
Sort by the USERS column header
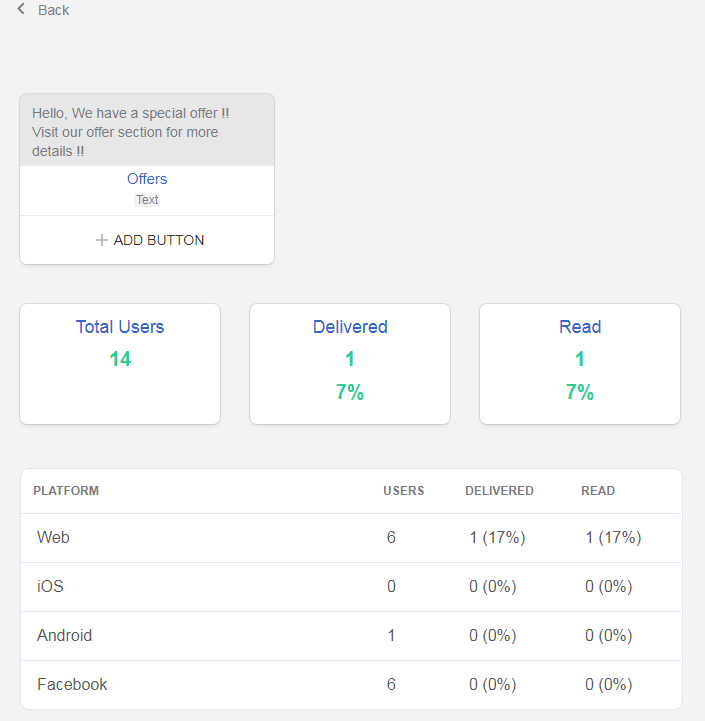403,491
